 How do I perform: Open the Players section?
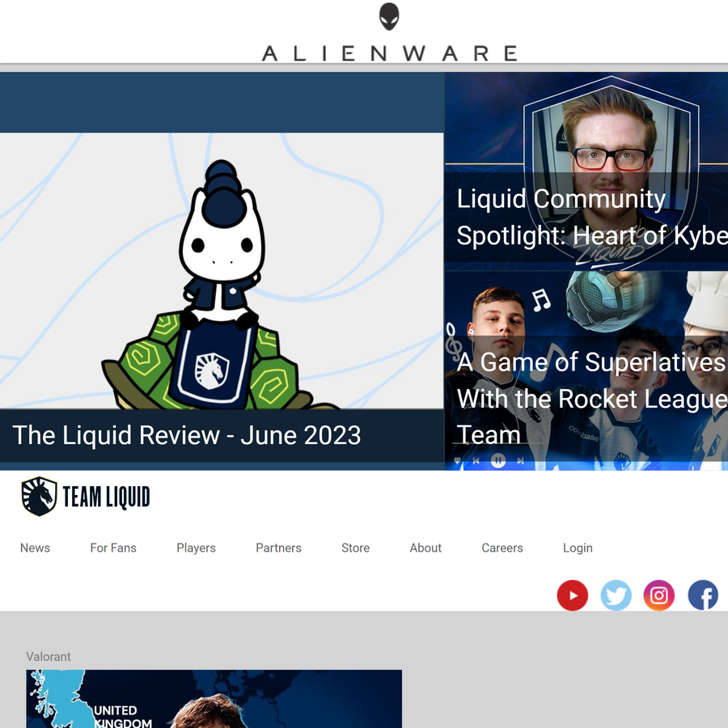click(x=196, y=548)
